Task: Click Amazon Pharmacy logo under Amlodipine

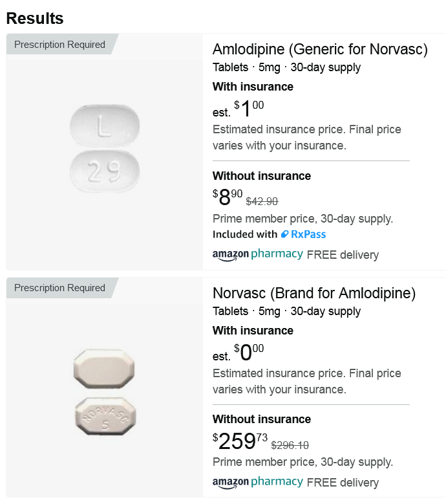Action: coord(257,254)
